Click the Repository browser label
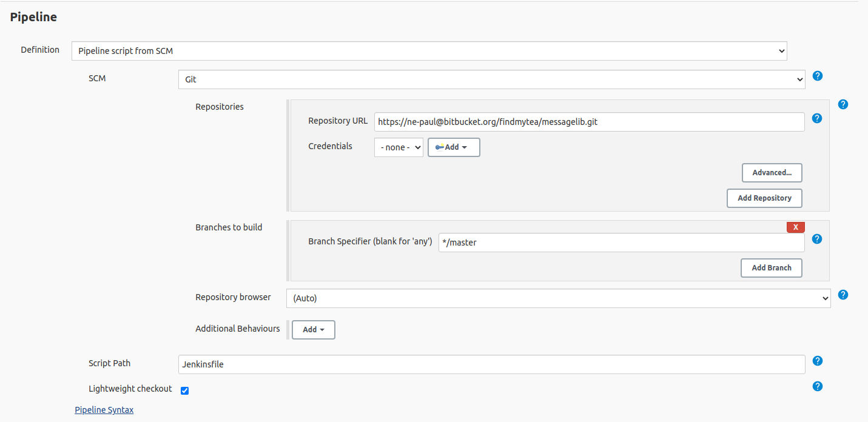 click(233, 297)
